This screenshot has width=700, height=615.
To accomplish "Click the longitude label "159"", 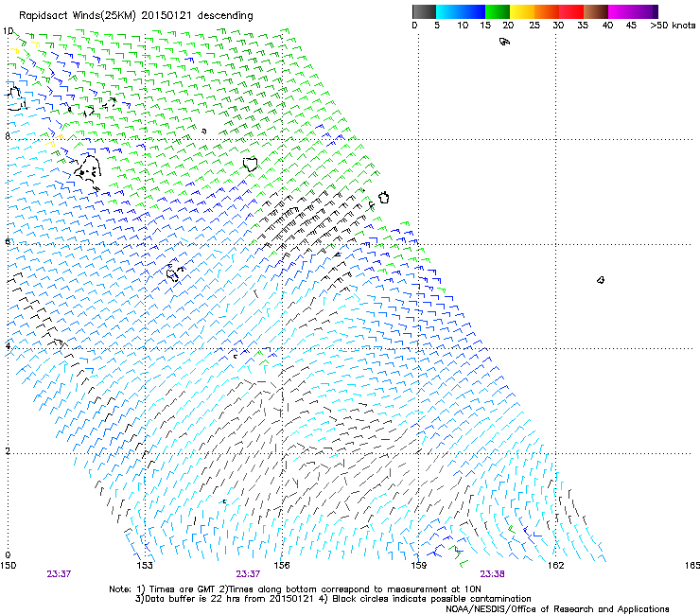I will point(419,566).
